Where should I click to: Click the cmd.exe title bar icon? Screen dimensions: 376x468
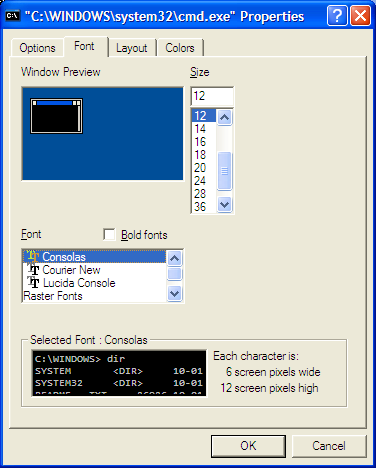[13, 16]
